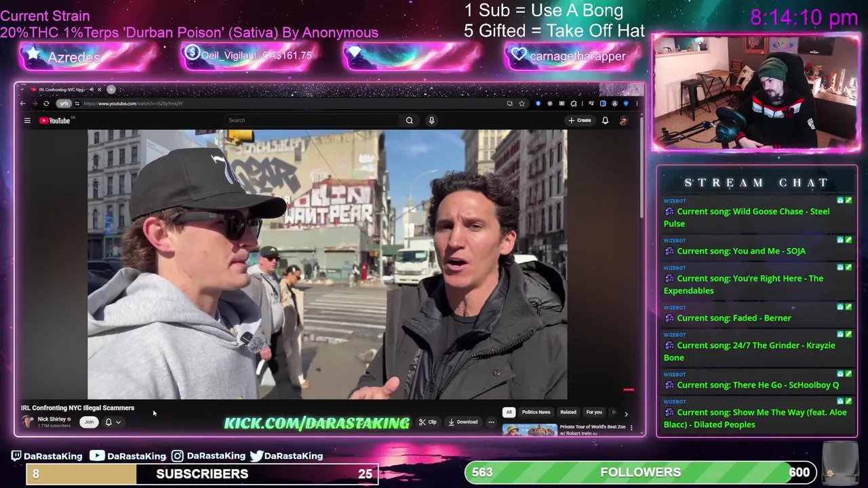This screenshot has width=868, height=488.
Task: Open the tab list chevron at top-left
Action: [22, 89]
